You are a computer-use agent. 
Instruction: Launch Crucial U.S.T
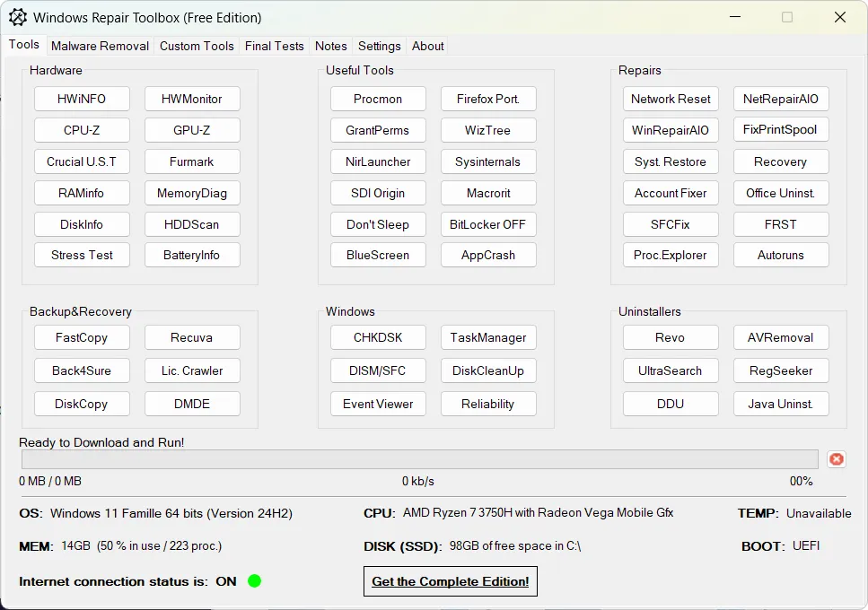[x=82, y=162]
